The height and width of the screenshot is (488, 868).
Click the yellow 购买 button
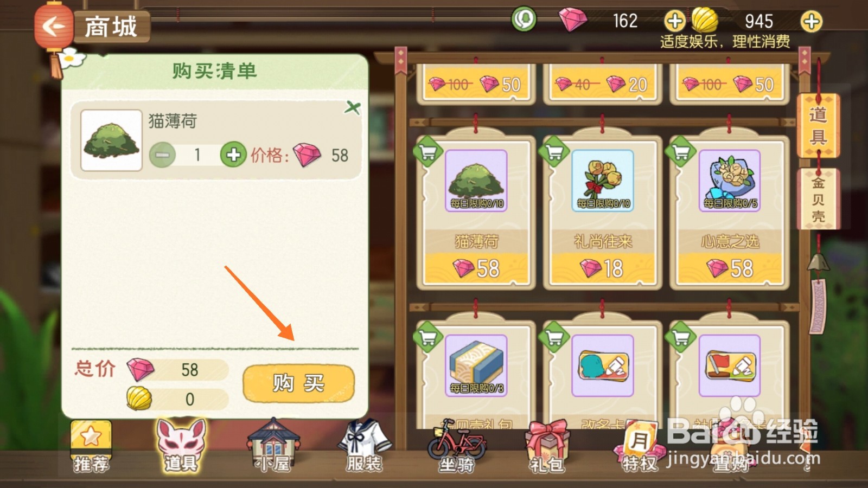click(x=298, y=383)
